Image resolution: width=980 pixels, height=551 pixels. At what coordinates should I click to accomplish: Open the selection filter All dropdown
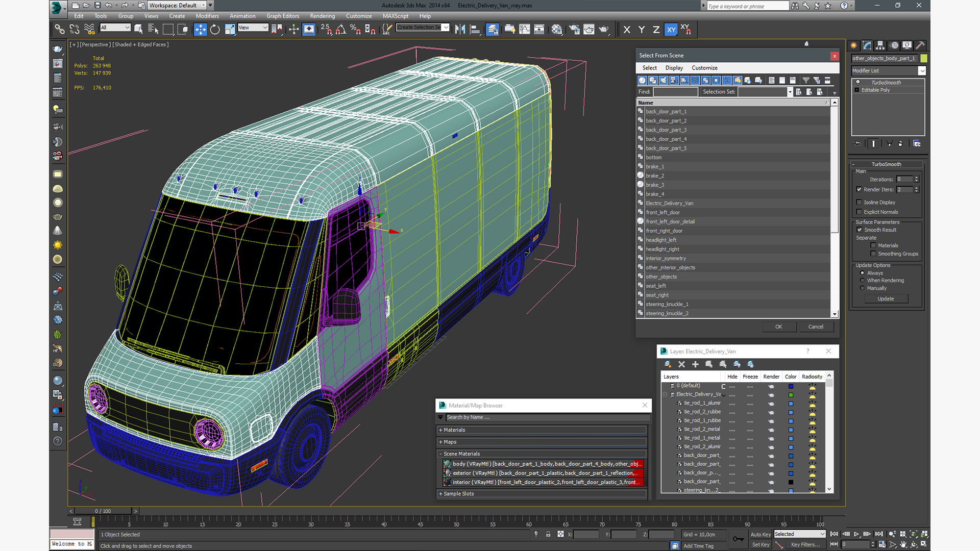(115, 28)
